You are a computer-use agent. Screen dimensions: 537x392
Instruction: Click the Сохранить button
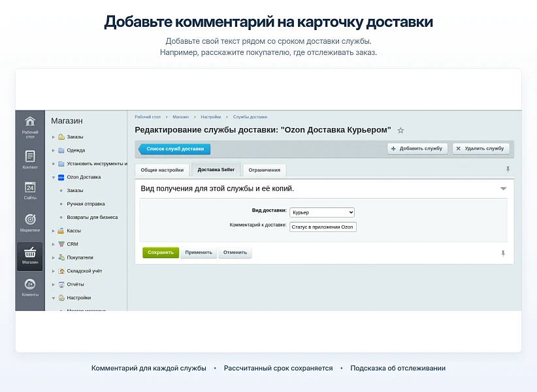(161, 252)
